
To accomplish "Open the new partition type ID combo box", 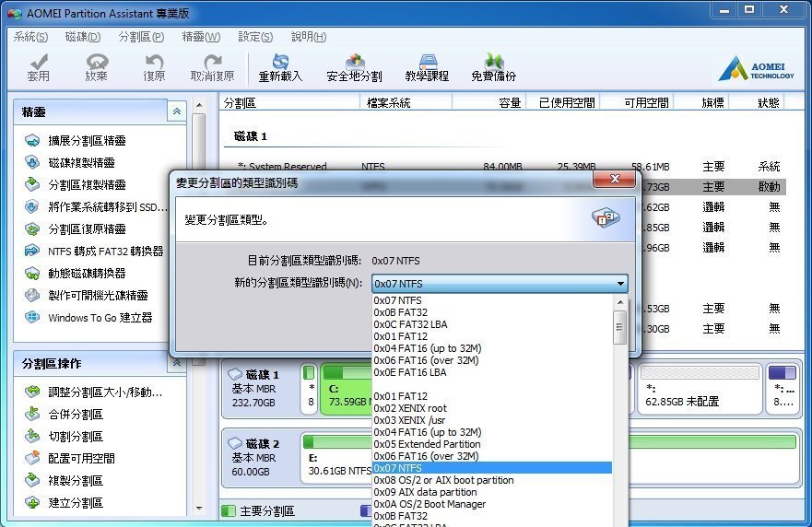I will pos(500,284).
